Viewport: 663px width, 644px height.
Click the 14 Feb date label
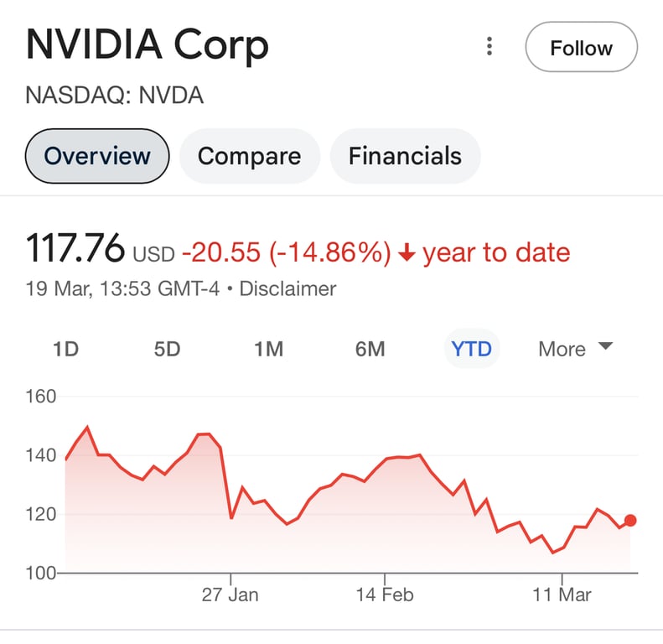(385, 595)
